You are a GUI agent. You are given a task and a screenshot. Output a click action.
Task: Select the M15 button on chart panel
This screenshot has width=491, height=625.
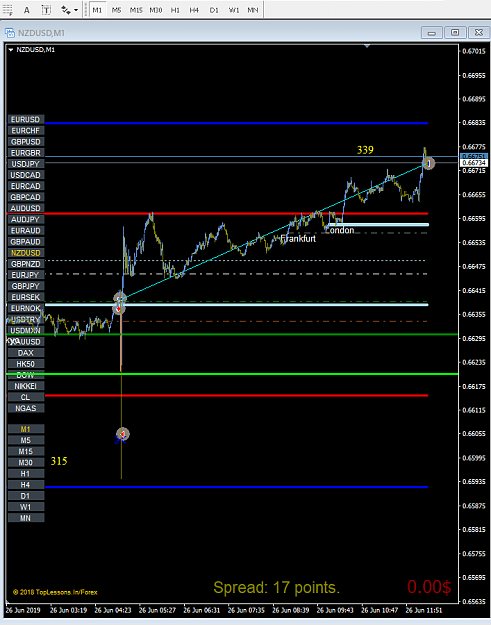point(26,451)
